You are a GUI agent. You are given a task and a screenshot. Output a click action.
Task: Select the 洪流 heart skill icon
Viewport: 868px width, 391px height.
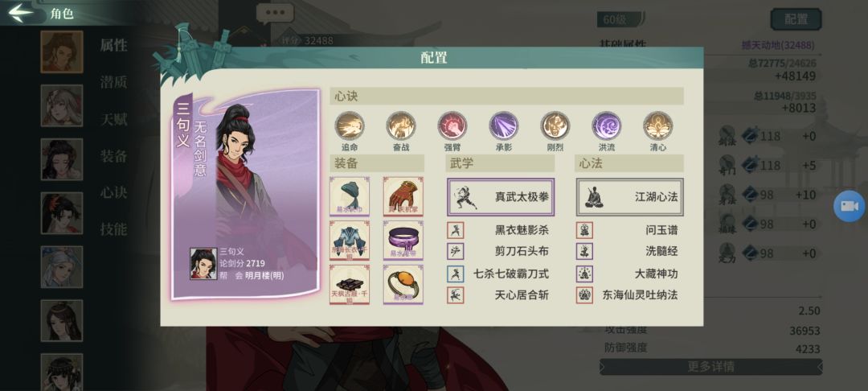[x=607, y=126]
